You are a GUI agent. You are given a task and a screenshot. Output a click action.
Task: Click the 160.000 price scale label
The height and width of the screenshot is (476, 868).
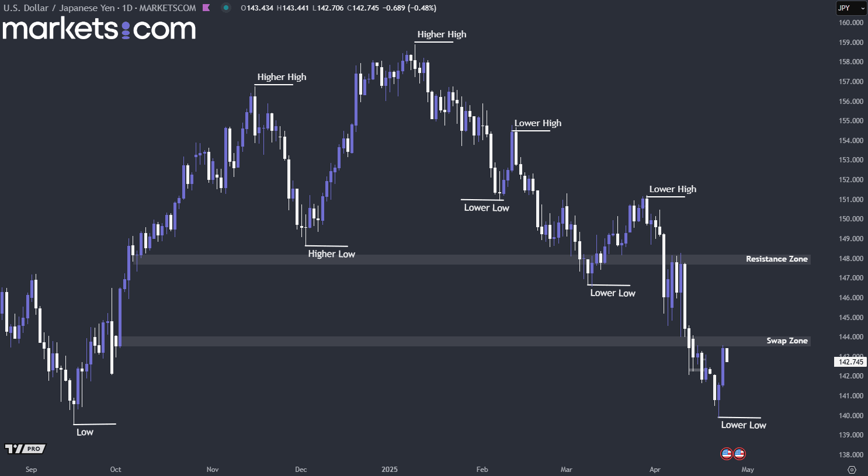[850, 23]
